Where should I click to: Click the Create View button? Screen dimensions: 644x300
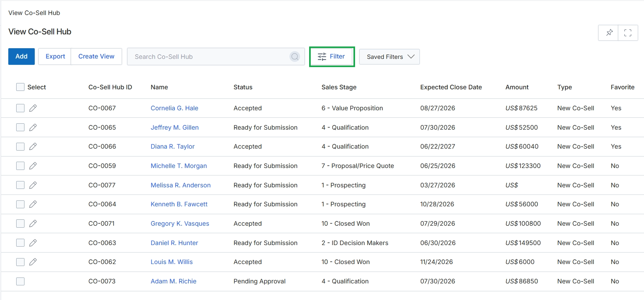[96, 57]
